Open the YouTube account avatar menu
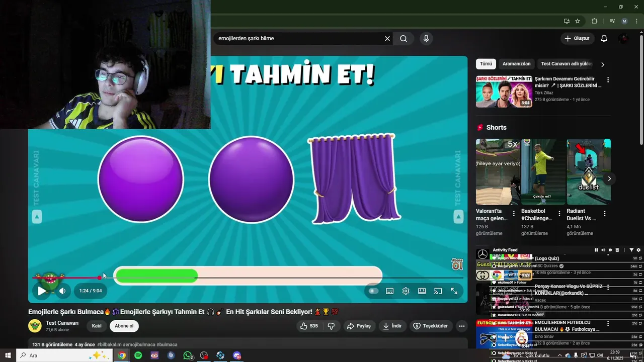 [x=623, y=38]
